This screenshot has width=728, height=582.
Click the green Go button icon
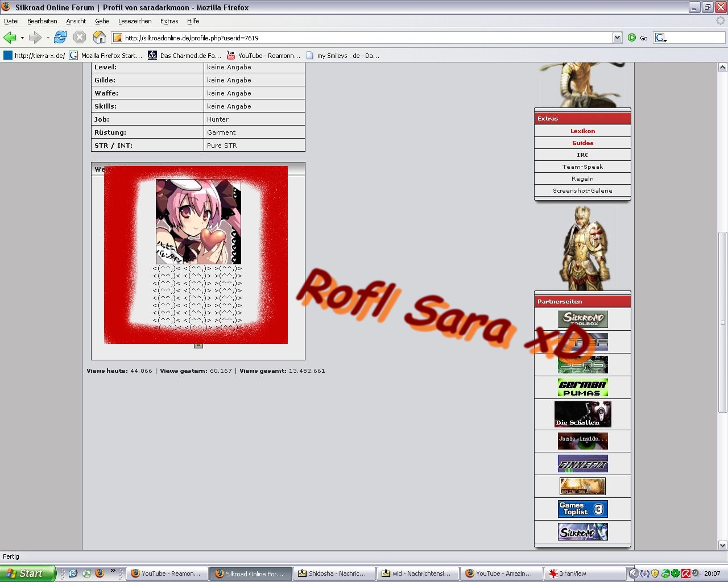(x=632, y=38)
